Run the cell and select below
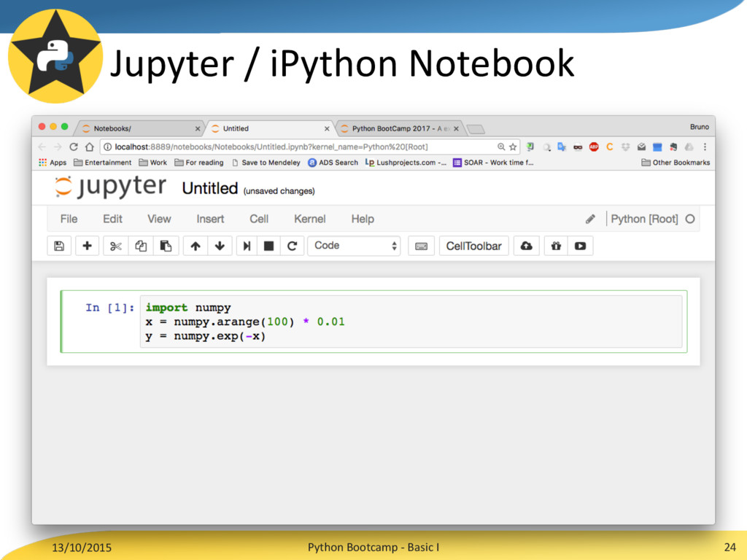The image size is (747, 560). 247,246
